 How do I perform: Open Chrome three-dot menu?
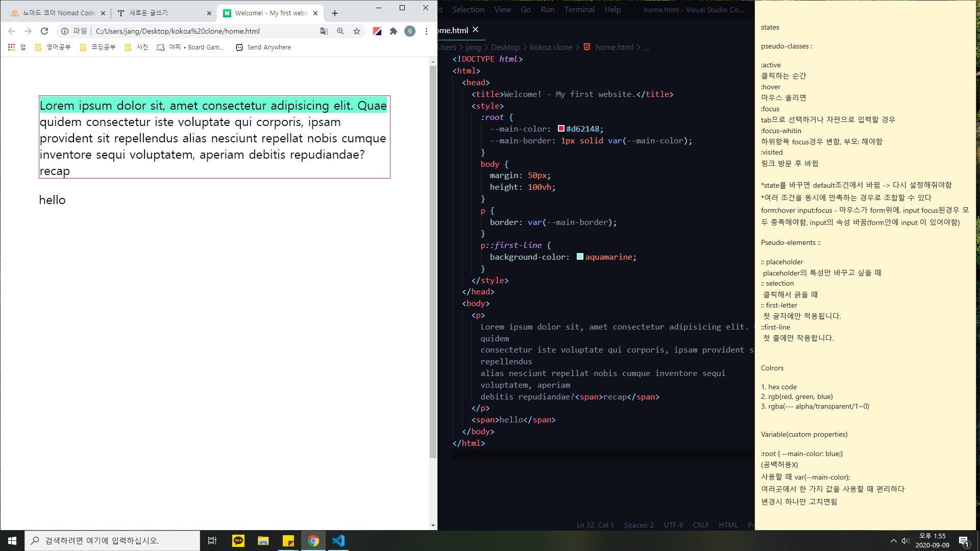pyautogui.click(x=426, y=31)
